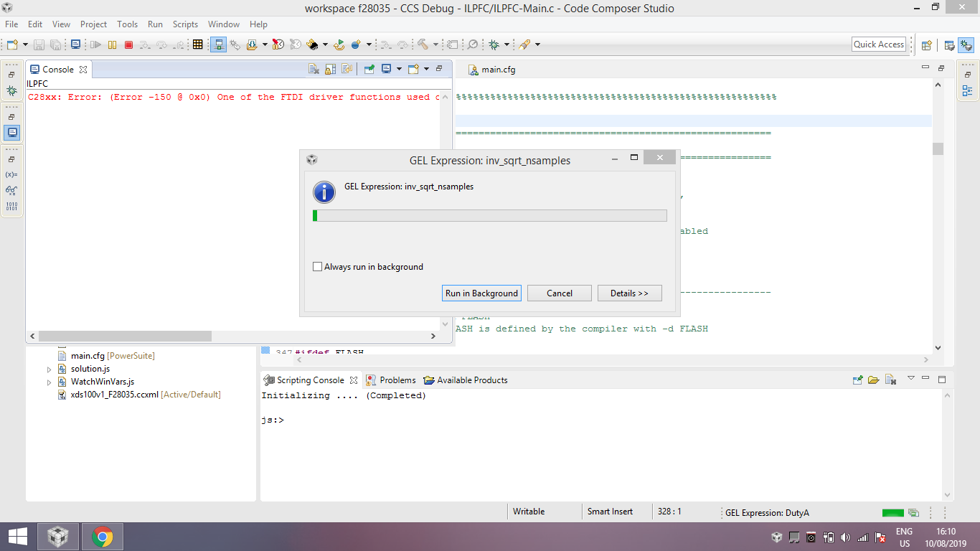This screenshot has height=551, width=980.
Task: Click green progress indicator in status bar
Action: tap(893, 512)
